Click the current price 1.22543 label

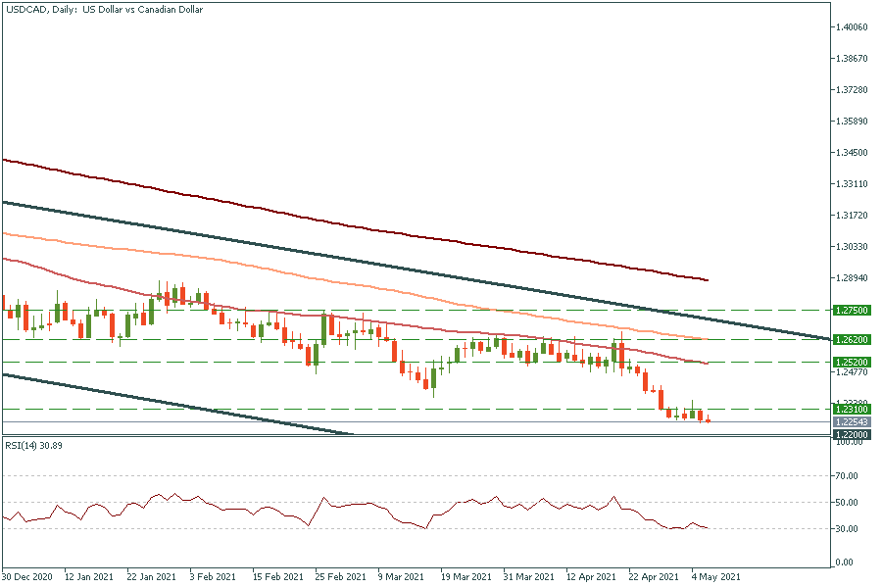(x=852, y=422)
